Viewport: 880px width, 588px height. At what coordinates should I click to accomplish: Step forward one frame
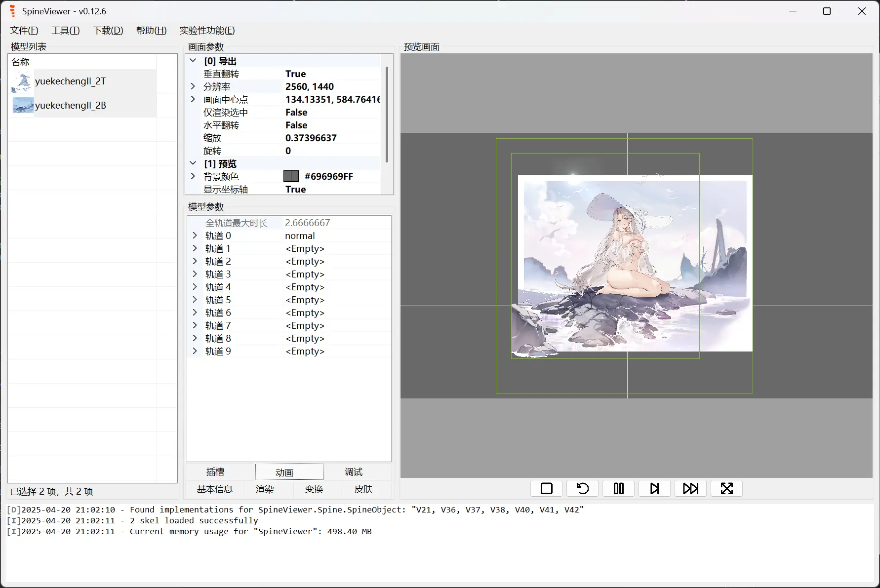[654, 488]
